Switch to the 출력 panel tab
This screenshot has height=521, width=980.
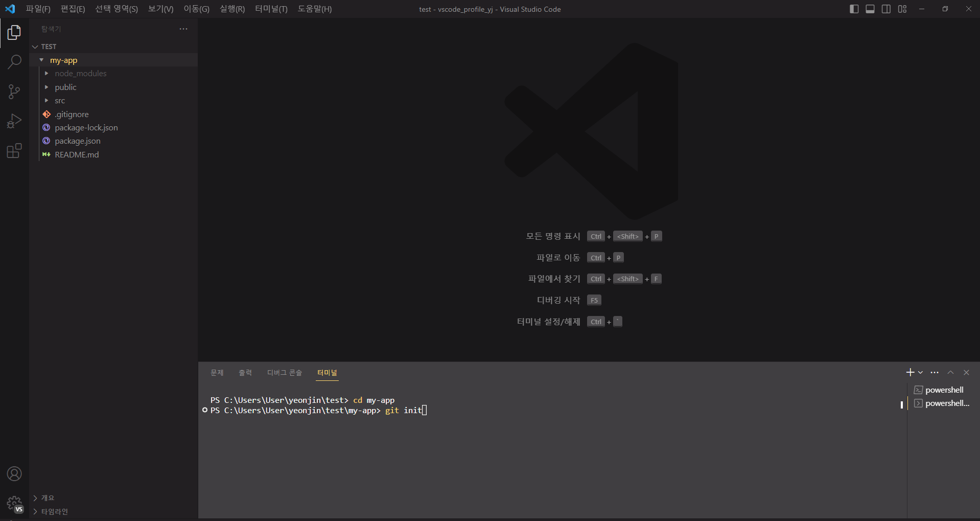tap(245, 373)
